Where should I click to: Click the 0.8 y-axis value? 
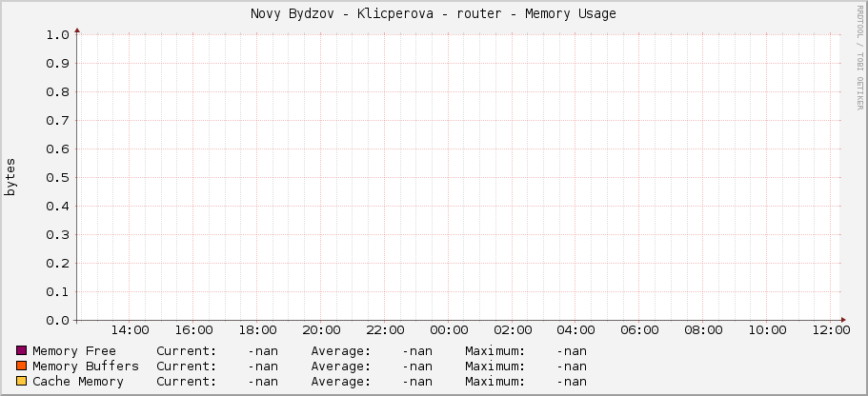pyautogui.click(x=57, y=91)
